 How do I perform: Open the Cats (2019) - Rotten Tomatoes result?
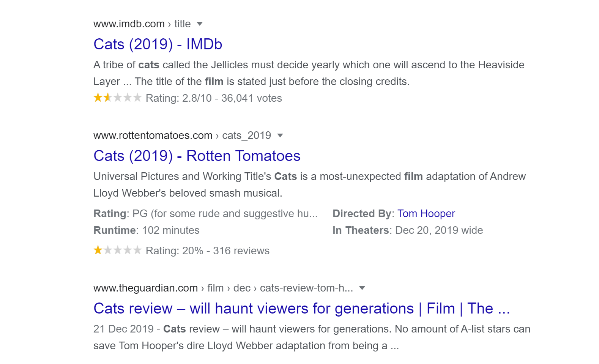tap(197, 156)
